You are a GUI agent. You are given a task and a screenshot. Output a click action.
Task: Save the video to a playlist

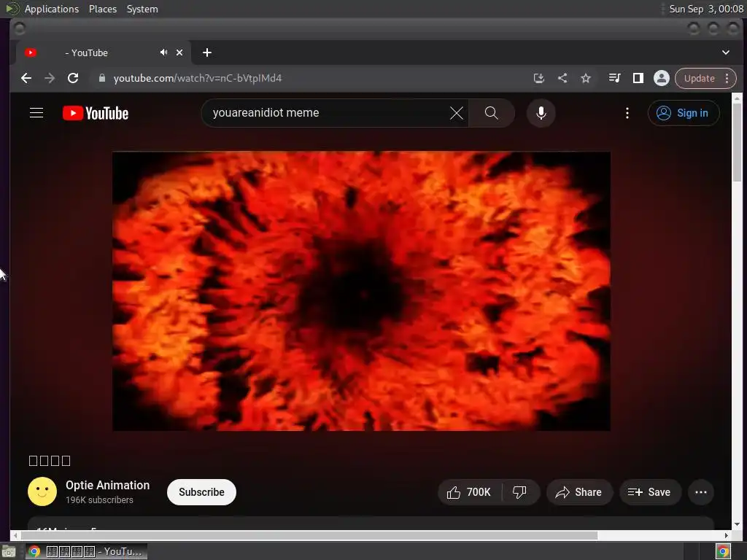coord(650,492)
